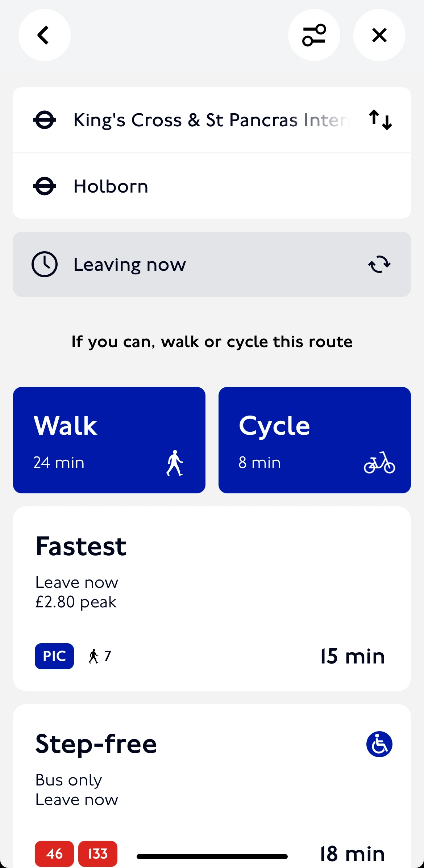This screenshot has width=424, height=868.
Task: Edit the King's Cross origin field
Action: coord(210,120)
